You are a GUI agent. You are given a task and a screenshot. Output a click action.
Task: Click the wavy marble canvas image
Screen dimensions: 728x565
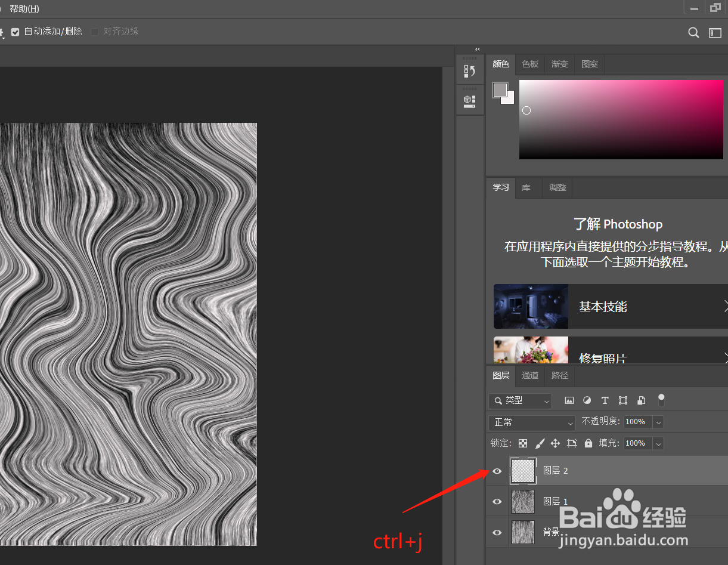(128, 334)
